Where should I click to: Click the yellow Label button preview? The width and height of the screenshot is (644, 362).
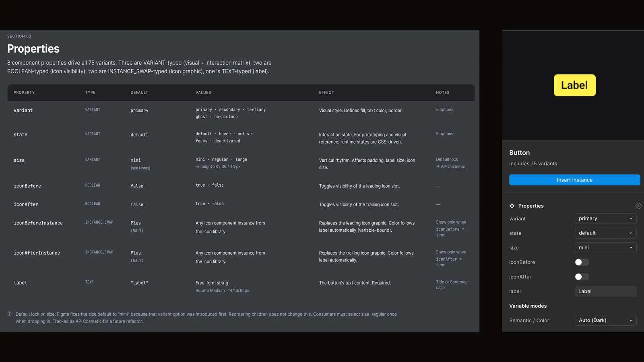[x=574, y=85]
